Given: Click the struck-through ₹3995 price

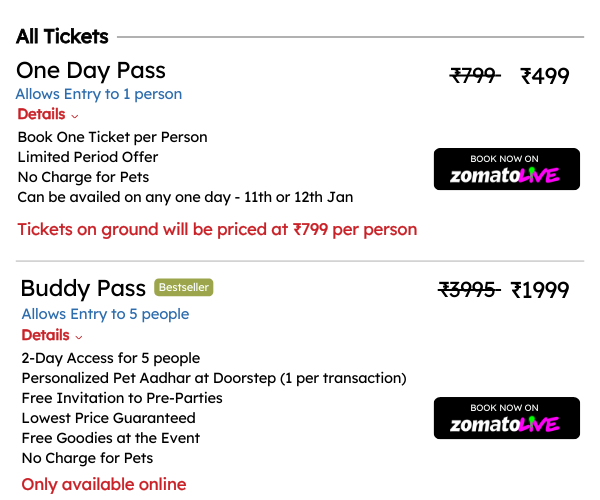Looking at the screenshot, I should click(469, 289).
